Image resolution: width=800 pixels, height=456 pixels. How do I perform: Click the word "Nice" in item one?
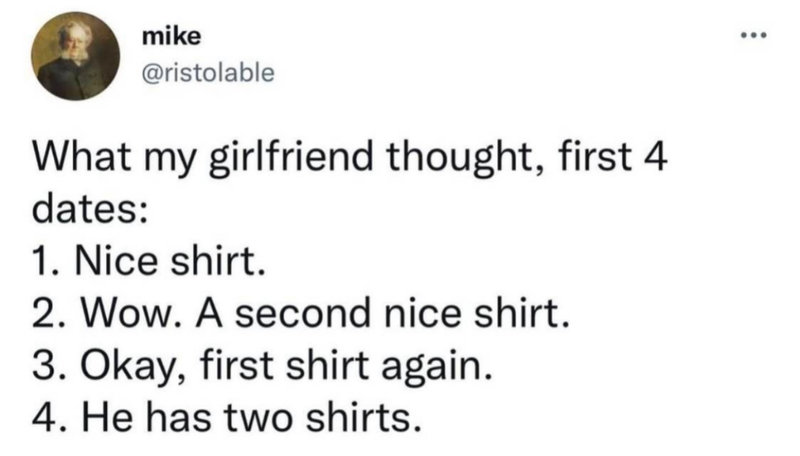(111, 265)
